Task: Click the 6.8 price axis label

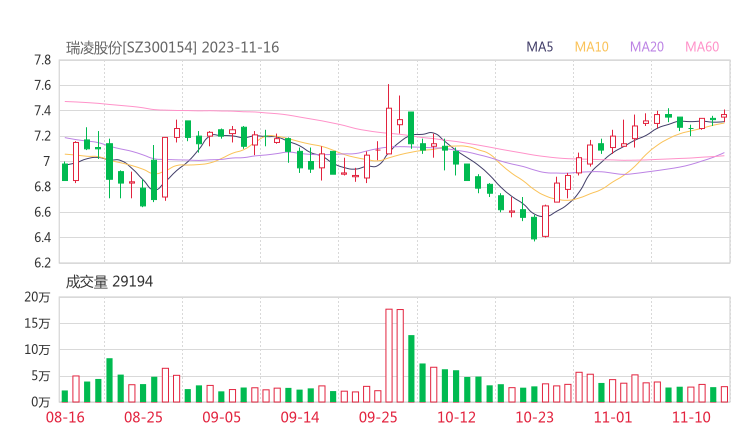Action: 42,187
